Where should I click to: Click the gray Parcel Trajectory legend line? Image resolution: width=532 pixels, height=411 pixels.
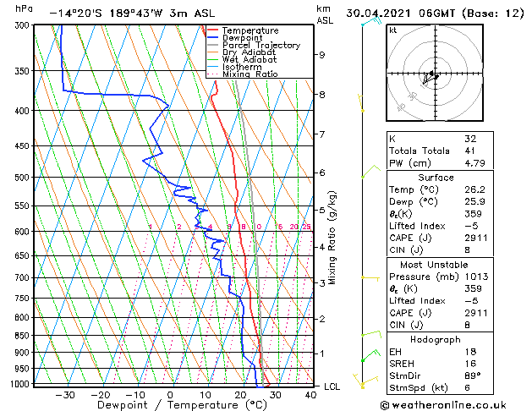tap(213, 45)
